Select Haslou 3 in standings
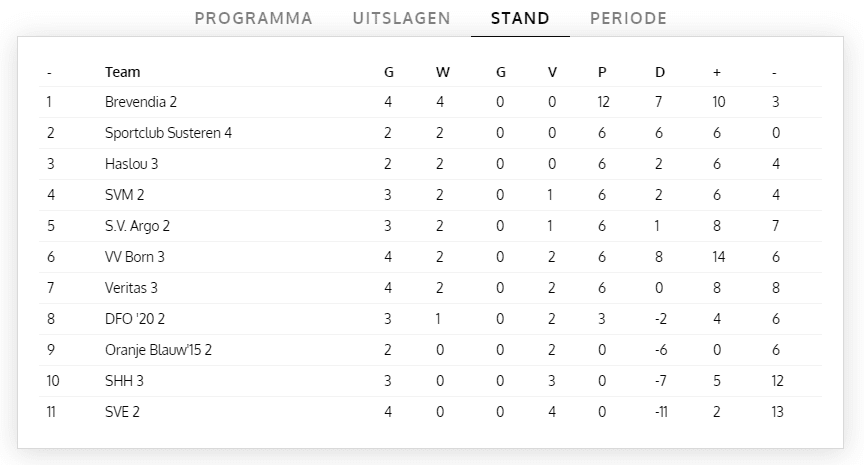 click(x=132, y=164)
